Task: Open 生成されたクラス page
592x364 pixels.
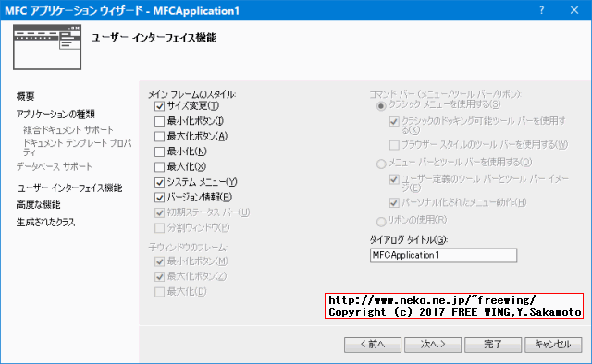Action: [45, 222]
